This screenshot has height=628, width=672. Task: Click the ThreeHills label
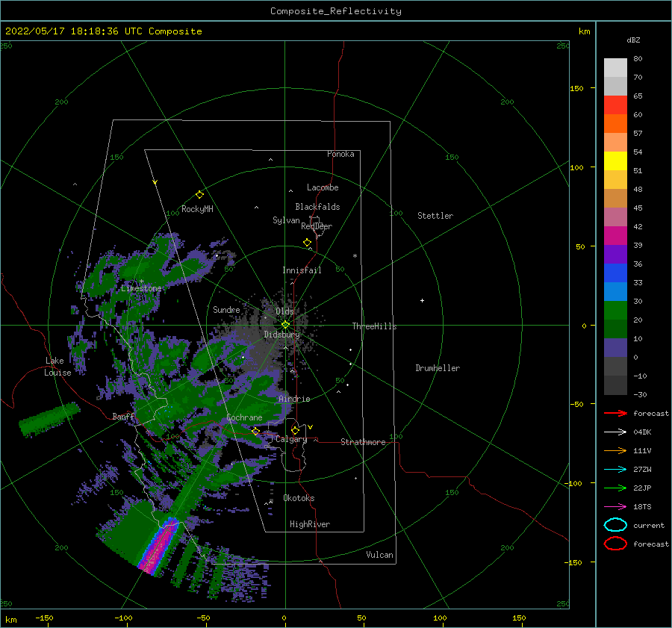[x=375, y=326]
